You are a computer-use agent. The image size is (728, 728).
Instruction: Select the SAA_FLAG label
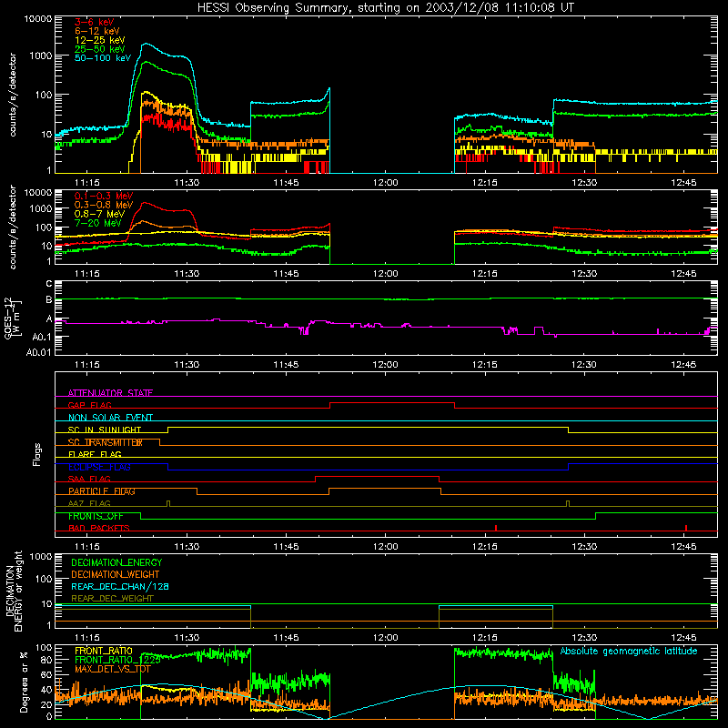[x=89, y=479]
